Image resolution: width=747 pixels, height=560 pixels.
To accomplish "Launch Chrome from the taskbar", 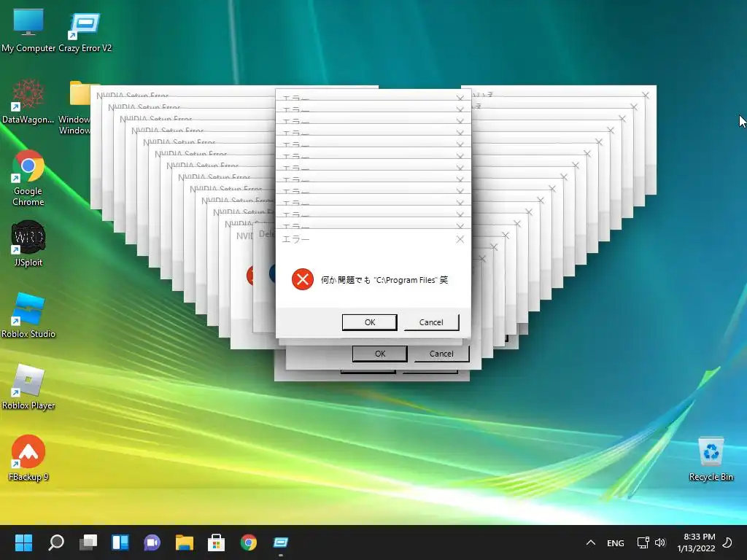I will pyautogui.click(x=248, y=542).
